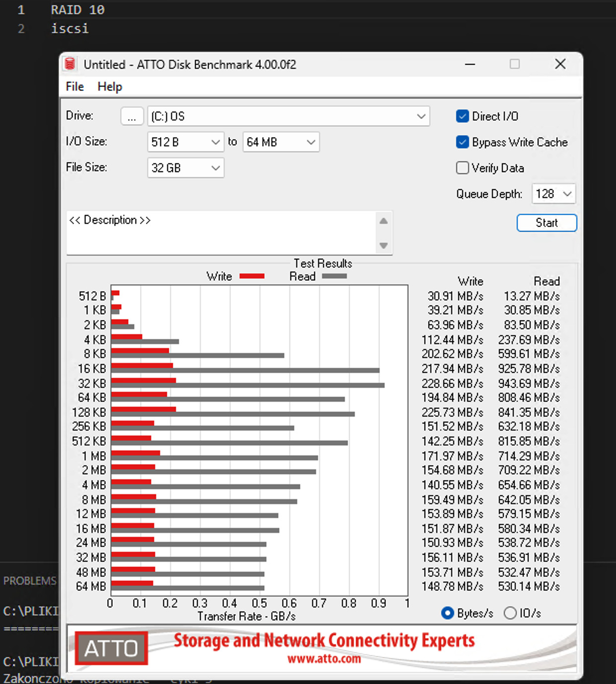Image resolution: width=616 pixels, height=684 pixels.
Task: Expand the File Size dropdown 32 GB
Action: click(x=185, y=168)
